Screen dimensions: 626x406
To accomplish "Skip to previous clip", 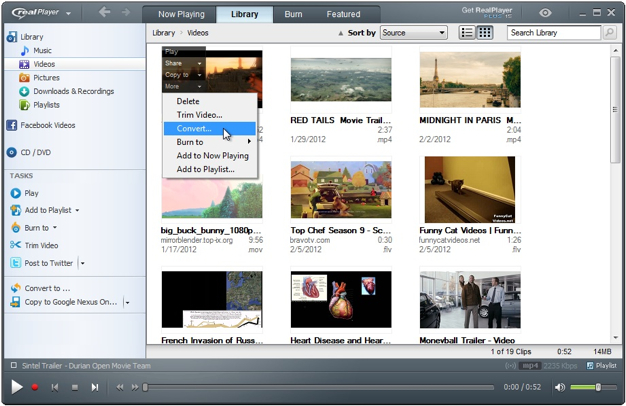I will pos(55,387).
